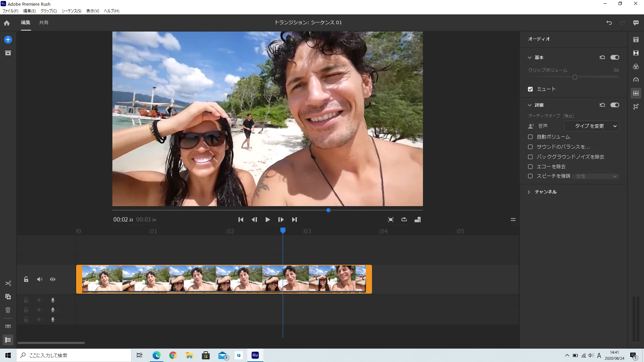Hide video track with eye icon
This screenshot has height=362, width=644.
coord(53,279)
